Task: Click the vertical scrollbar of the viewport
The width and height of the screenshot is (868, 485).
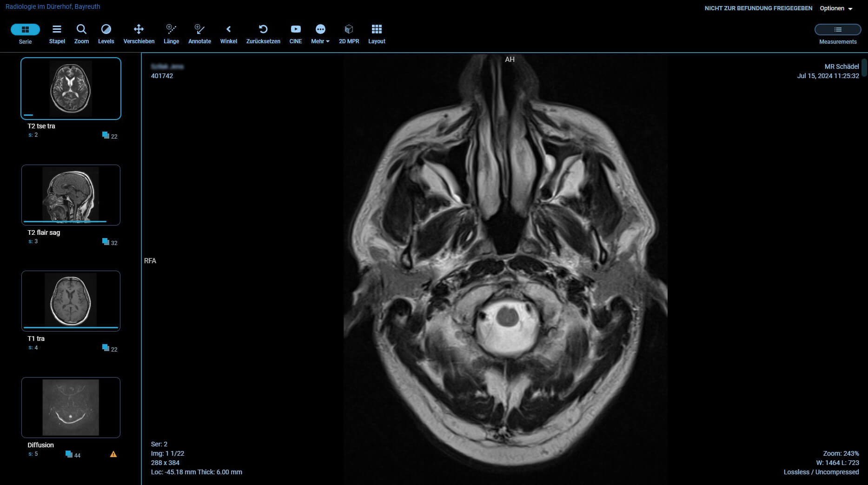Action: point(864,68)
